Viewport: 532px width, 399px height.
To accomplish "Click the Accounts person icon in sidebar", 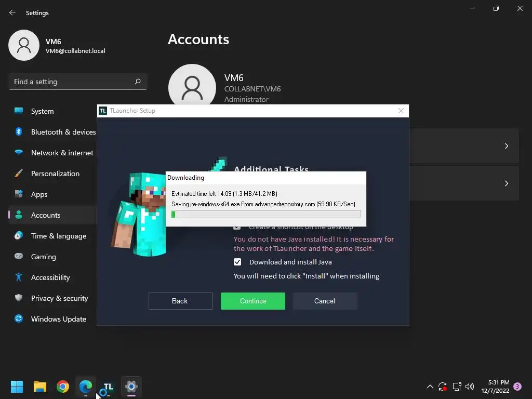I will click(19, 215).
